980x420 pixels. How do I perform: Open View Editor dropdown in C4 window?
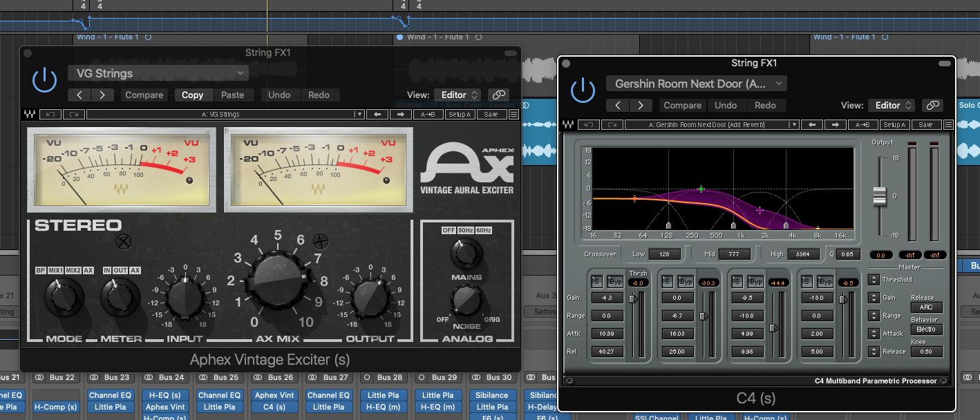coord(892,105)
